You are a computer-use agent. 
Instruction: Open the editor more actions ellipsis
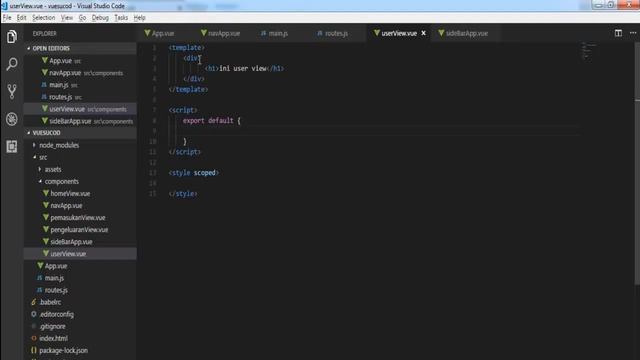(x=633, y=33)
